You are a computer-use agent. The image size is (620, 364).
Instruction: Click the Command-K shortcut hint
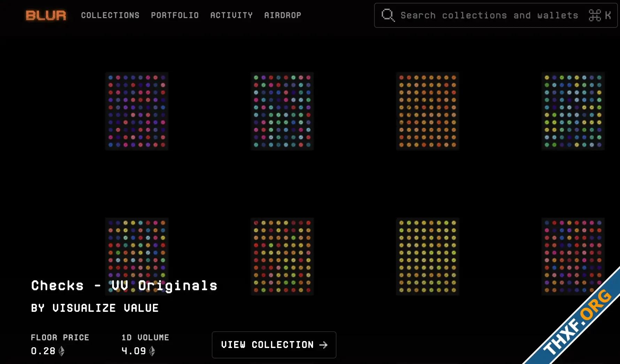pyautogui.click(x=600, y=15)
